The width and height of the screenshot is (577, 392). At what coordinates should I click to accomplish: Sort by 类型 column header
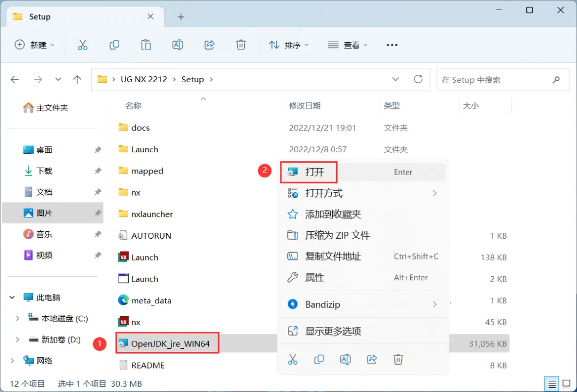(392, 106)
